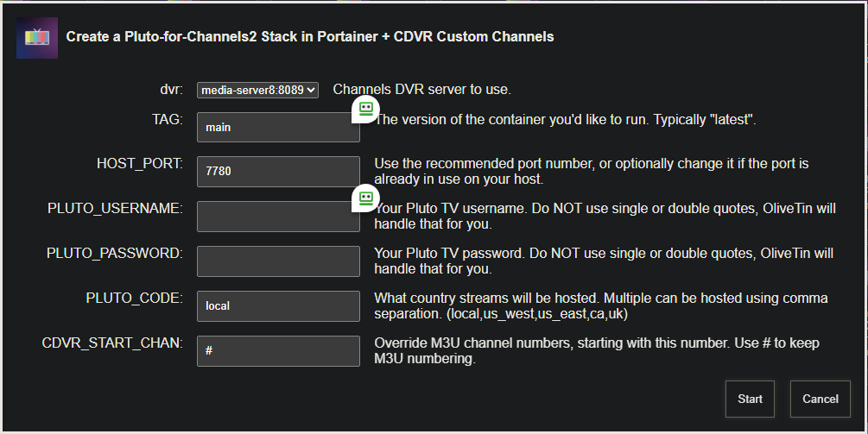This screenshot has height=434, width=868.
Task: Click the 'dvr:' field label
Action: pyautogui.click(x=171, y=89)
